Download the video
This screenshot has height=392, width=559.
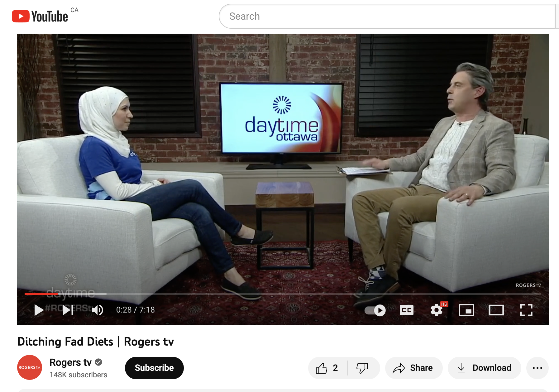click(x=485, y=368)
